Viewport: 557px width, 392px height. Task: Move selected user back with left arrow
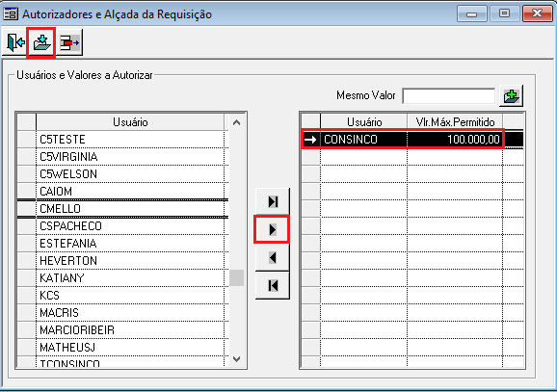click(x=273, y=257)
